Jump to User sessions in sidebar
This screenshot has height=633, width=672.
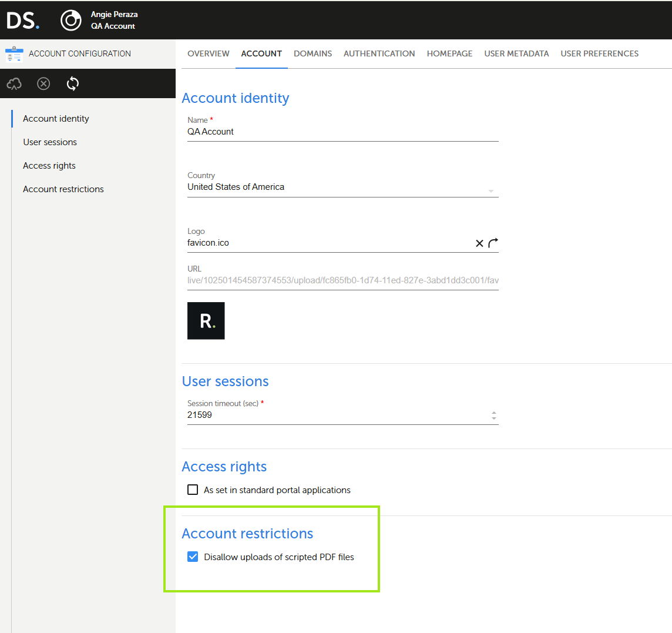[x=50, y=142]
